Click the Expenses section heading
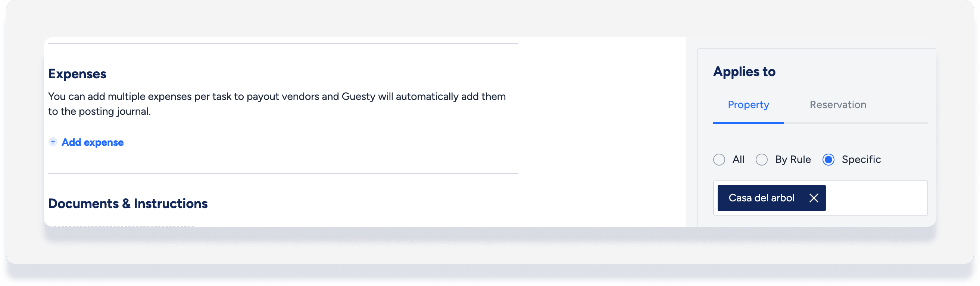Screen dimensions: 980x286 77,74
